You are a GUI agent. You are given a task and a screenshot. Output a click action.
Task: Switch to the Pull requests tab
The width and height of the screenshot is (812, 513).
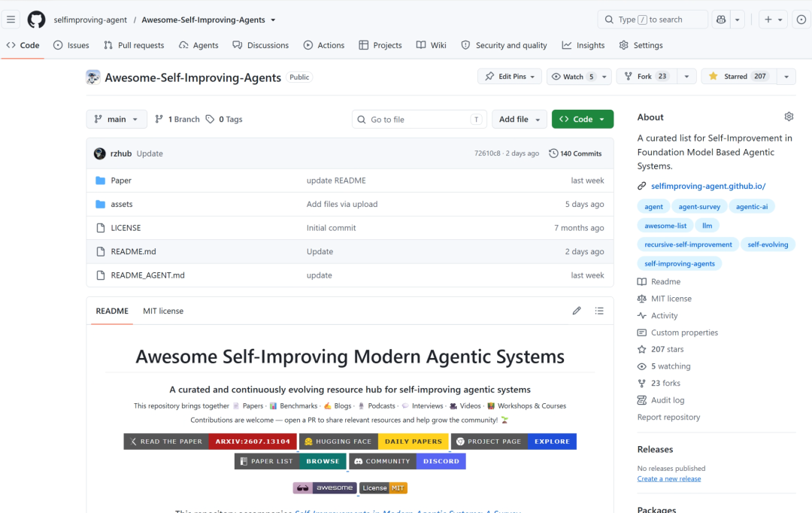click(134, 46)
